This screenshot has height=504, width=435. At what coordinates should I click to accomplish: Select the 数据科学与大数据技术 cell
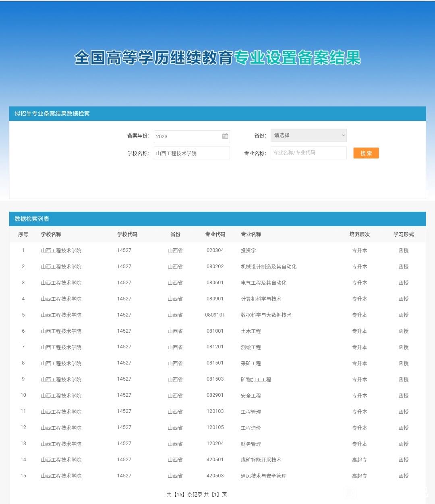tap(266, 315)
